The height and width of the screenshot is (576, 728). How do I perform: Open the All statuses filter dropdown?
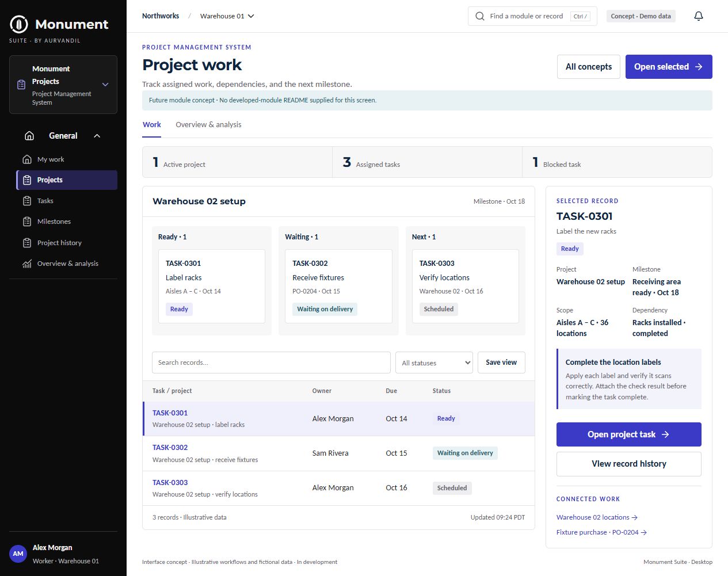(x=434, y=363)
